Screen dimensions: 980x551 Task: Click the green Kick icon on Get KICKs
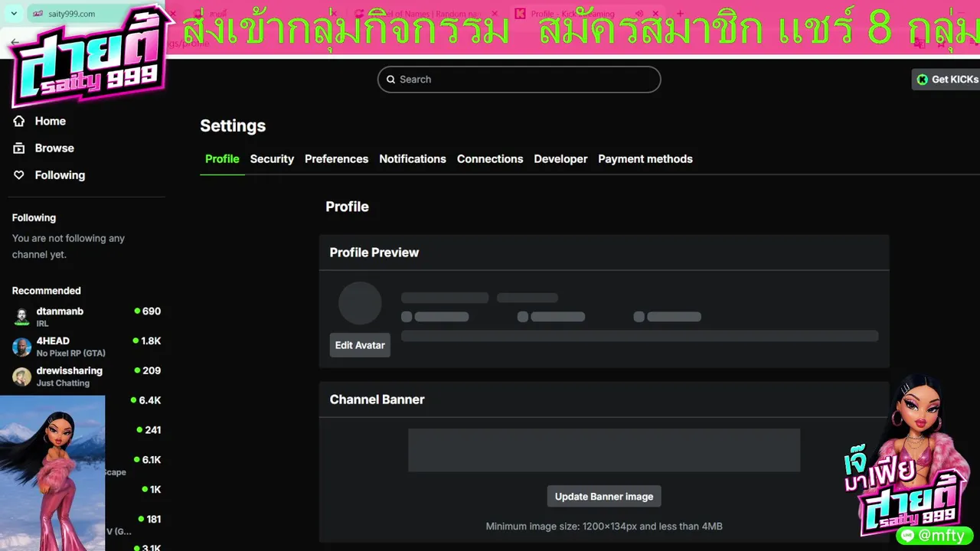923,80
